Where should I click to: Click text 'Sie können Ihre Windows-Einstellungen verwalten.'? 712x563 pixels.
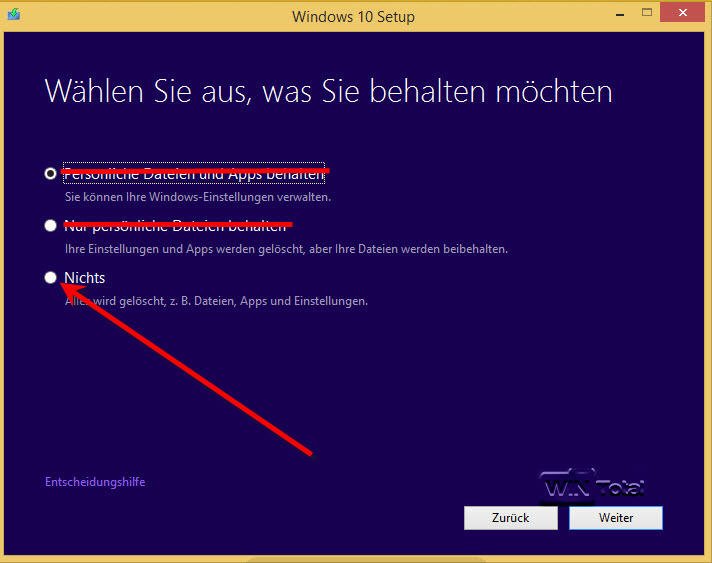tap(198, 197)
